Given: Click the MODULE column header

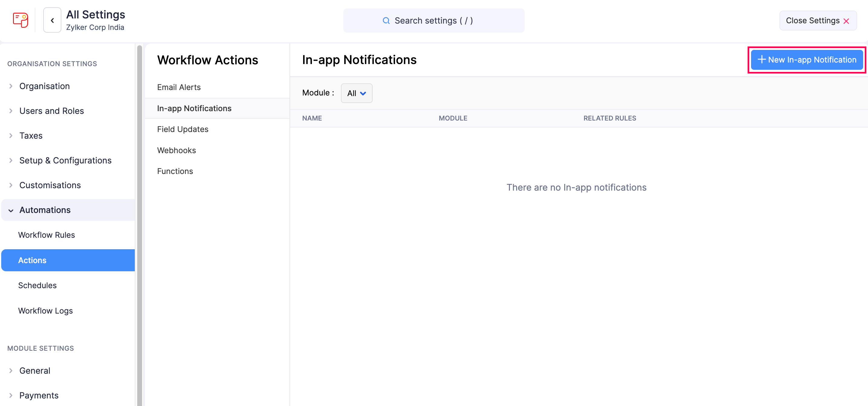Looking at the screenshot, I should (453, 118).
